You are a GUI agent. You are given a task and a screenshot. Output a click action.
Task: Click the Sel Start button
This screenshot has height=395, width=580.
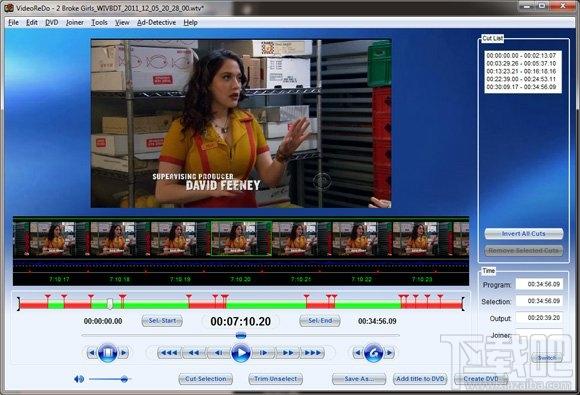coord(162,321)
